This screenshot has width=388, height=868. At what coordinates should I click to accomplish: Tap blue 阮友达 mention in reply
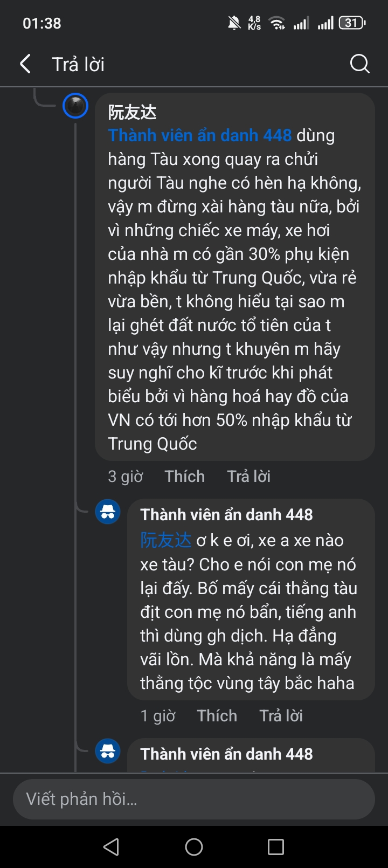point(165,540)
